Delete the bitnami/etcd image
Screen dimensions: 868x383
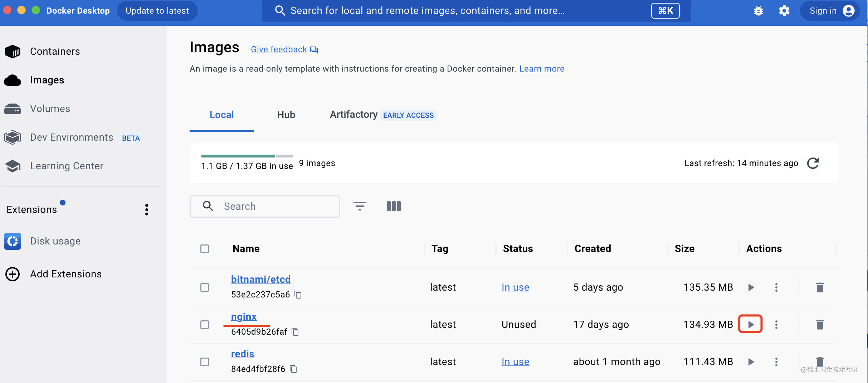(820, 287)
